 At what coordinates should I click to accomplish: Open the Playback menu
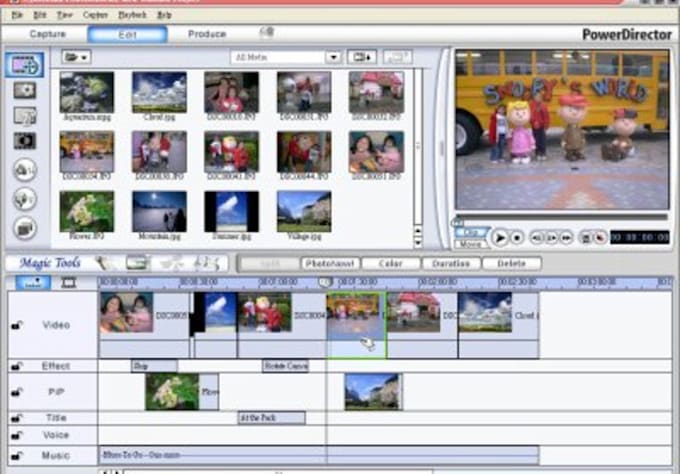[x=132, y=15]
